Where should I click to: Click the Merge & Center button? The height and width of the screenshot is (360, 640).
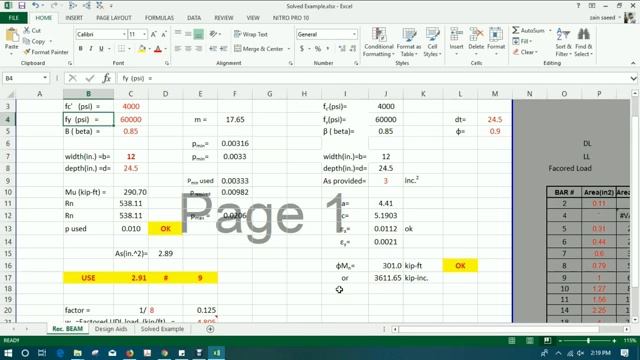pyautogui.click(x=259, y=49)
